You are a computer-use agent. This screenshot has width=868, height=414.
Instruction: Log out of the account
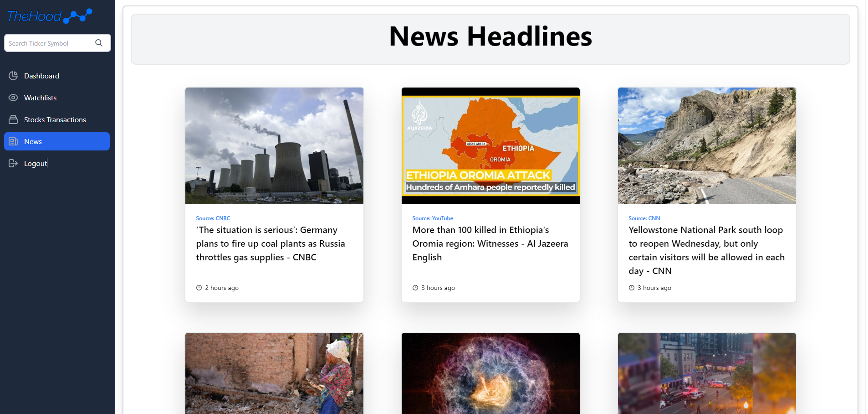coord(57,163)
